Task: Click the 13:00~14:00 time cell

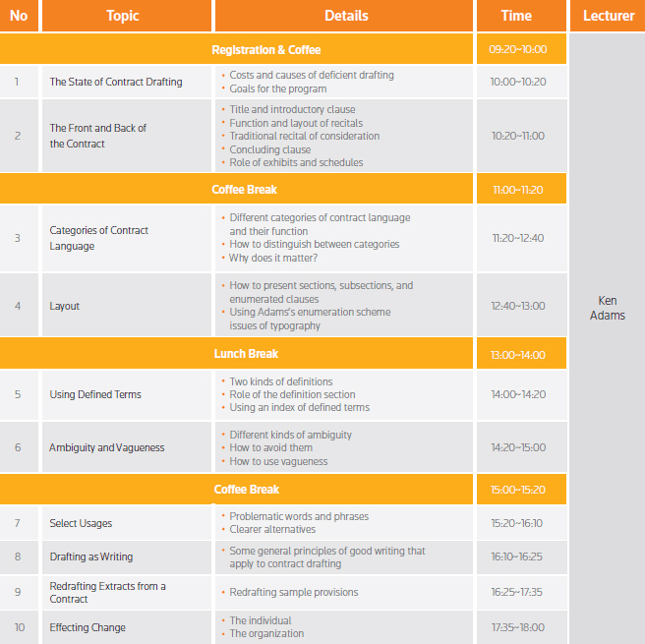Action: tap(518, 355)
